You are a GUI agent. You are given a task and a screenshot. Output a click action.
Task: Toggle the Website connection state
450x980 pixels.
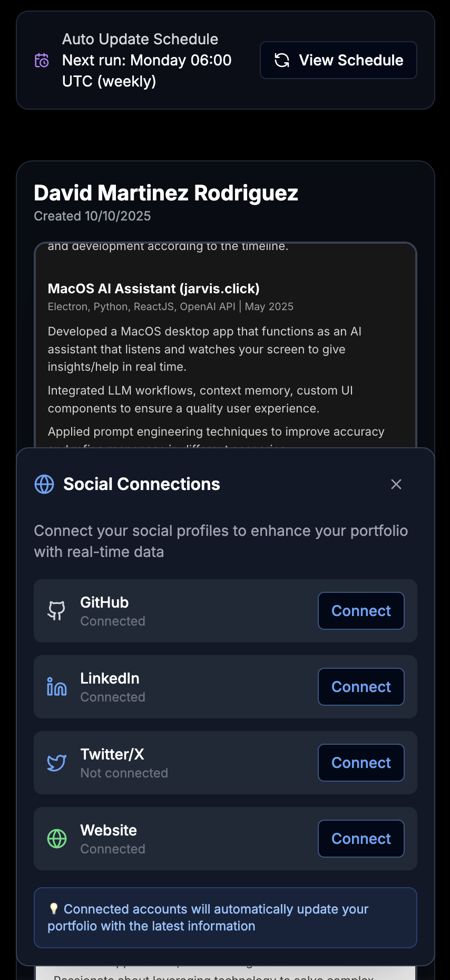point(360,838)
